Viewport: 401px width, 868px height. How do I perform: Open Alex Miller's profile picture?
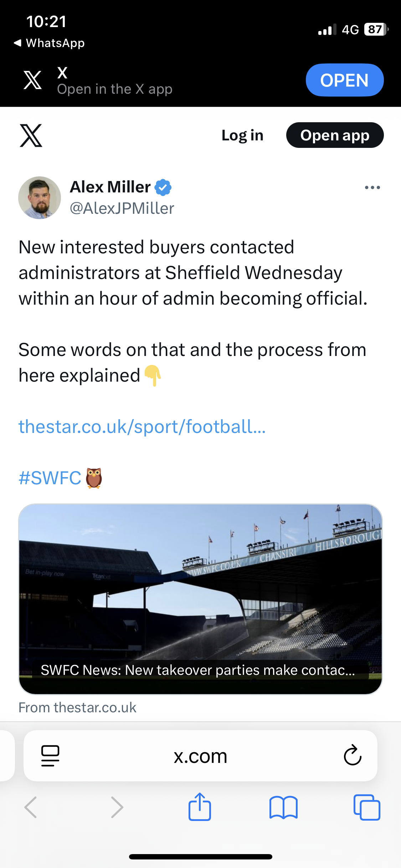point(40,198)
